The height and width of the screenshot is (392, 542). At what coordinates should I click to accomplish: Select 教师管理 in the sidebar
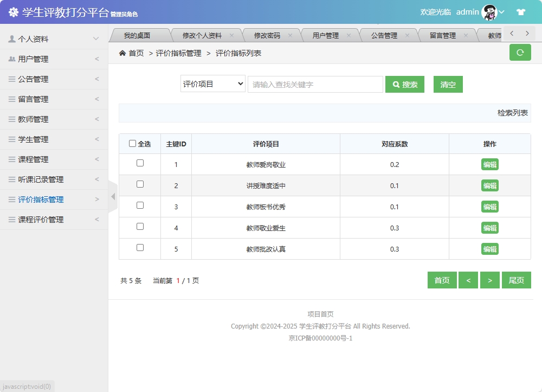point(33,119)
